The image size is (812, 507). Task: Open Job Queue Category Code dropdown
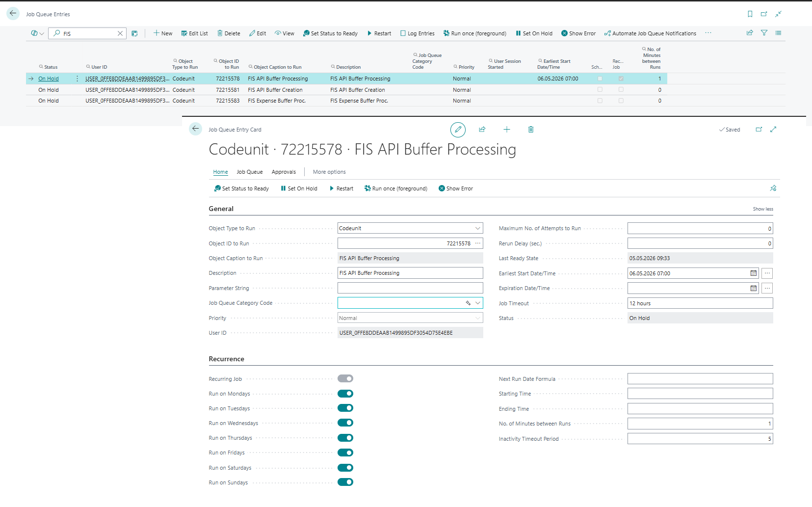coord(478,303)
